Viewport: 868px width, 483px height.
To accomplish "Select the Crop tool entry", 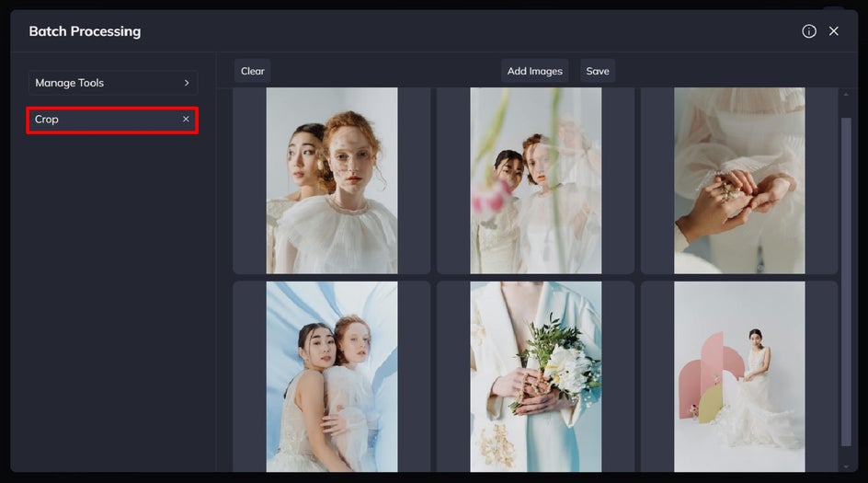I will [112, 120].
